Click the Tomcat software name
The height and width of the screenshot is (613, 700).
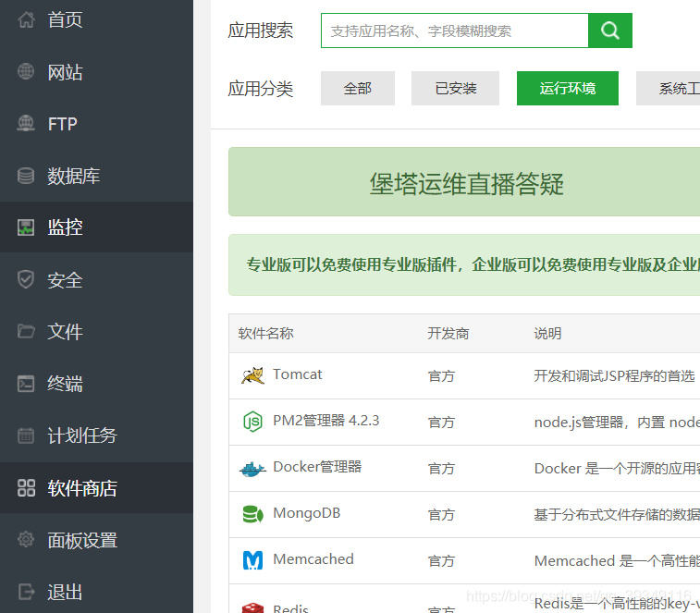tap(298, 374)
